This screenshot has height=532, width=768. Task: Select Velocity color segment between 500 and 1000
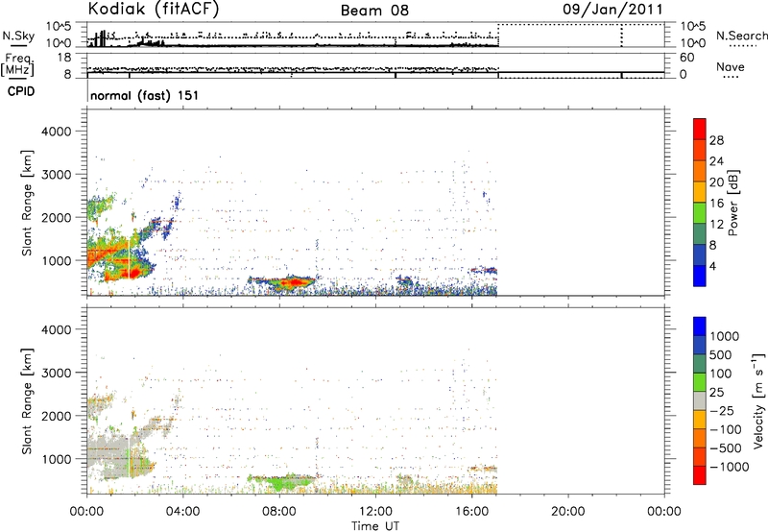pos(700,345)
